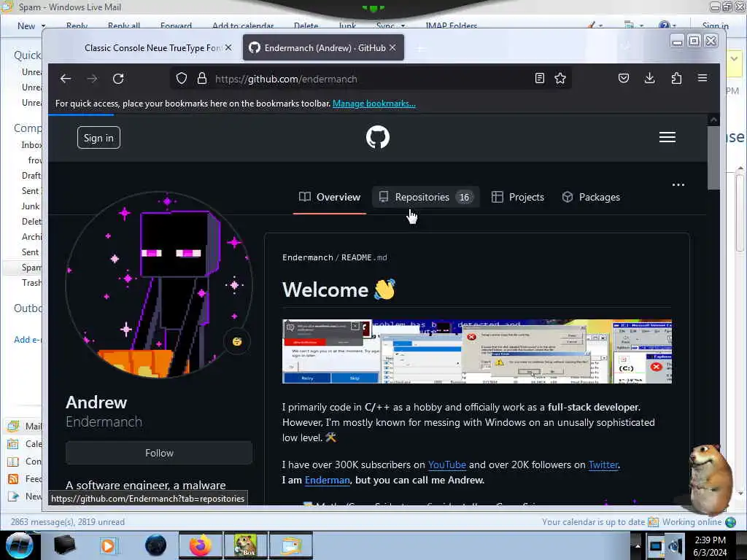Screen dimensions: 747x560
Task: Go back with Firefox back arrow
Action: click(x=66, y=79)
